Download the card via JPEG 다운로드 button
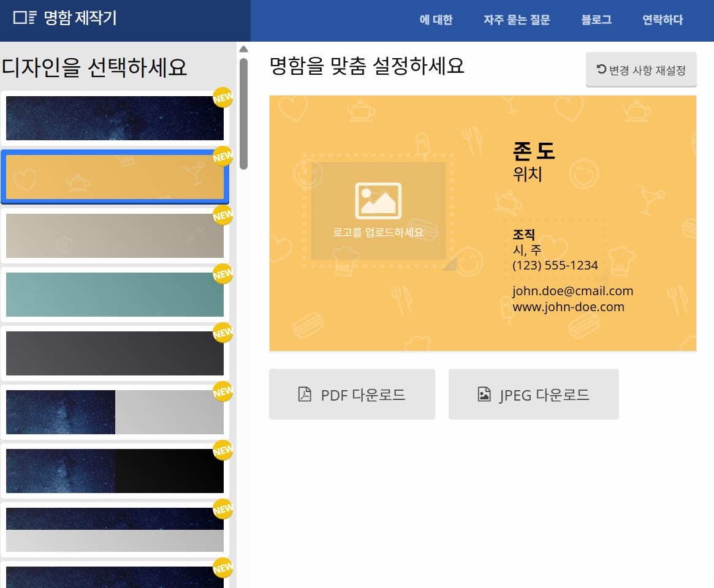Screen dimensions: 714x588 [534, 394]
